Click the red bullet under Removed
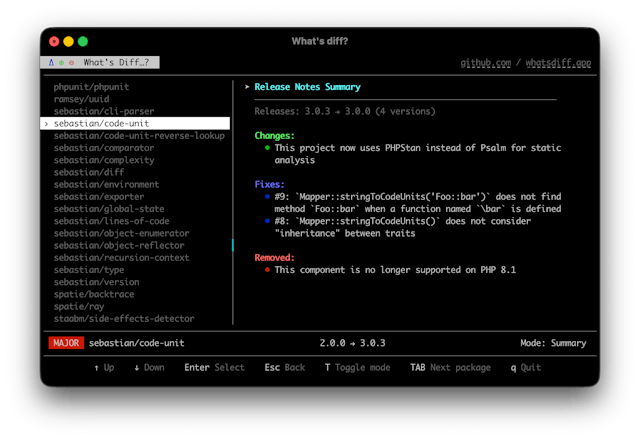The width and height of the screenshot is (640, 440). tap(268, 270)
